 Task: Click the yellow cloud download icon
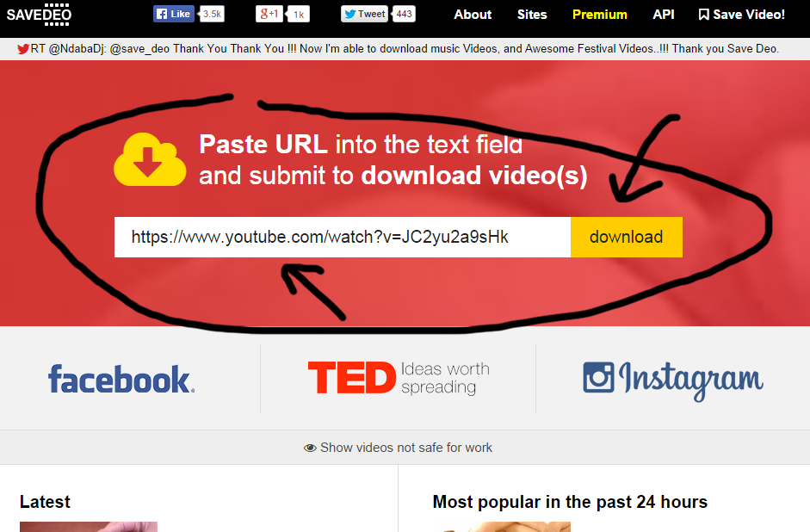[x=150, y=159]
